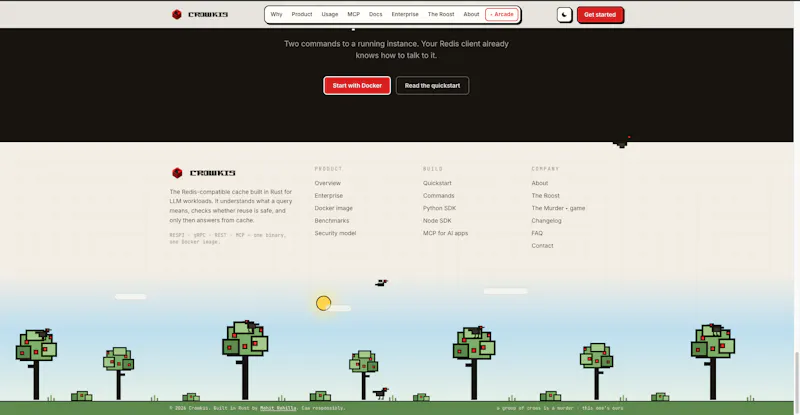Toggle dark mode with the moon icon

(564, 15)
